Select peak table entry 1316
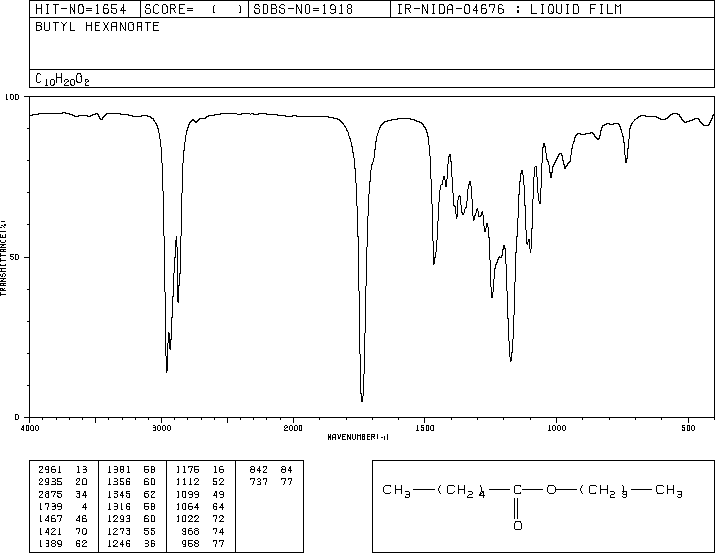The image size is (715, 553). (x=119, y=506)
